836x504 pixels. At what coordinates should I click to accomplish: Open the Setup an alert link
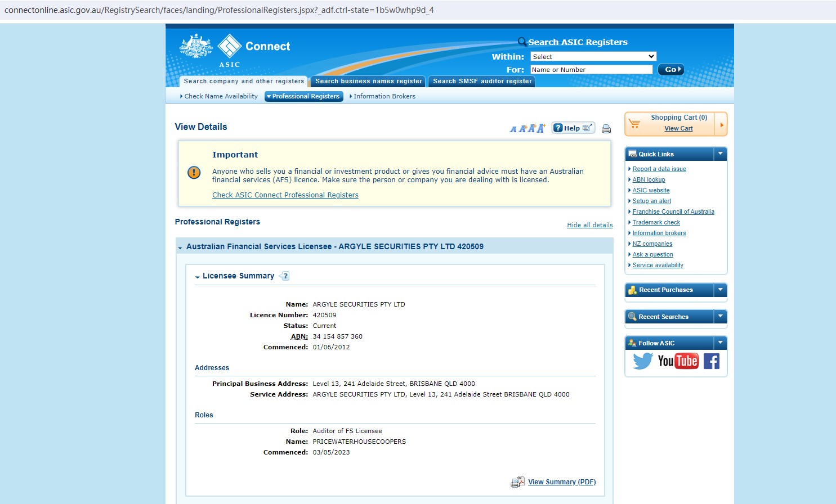click(652, 201)
